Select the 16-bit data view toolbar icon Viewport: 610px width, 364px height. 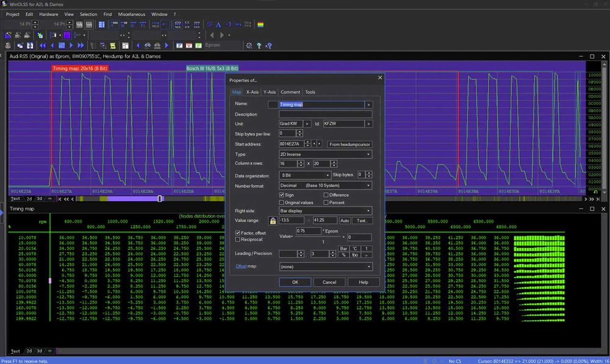tap(124, 24)
